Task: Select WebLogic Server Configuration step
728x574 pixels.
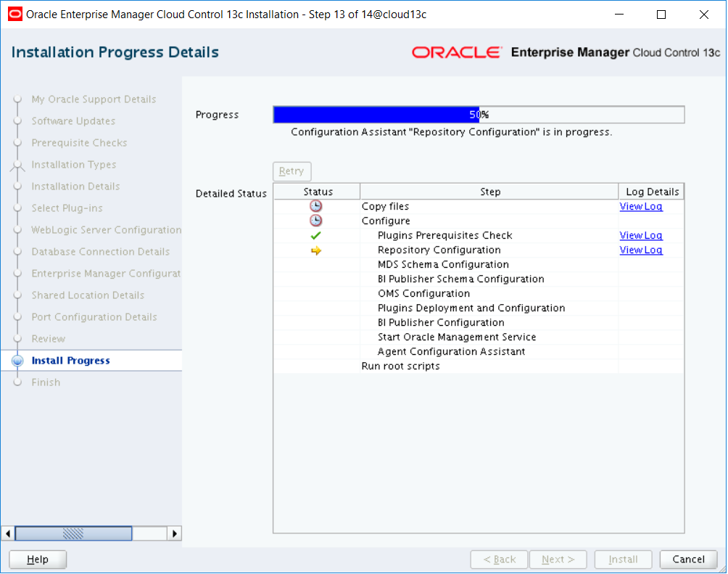Action: (107, 230)
